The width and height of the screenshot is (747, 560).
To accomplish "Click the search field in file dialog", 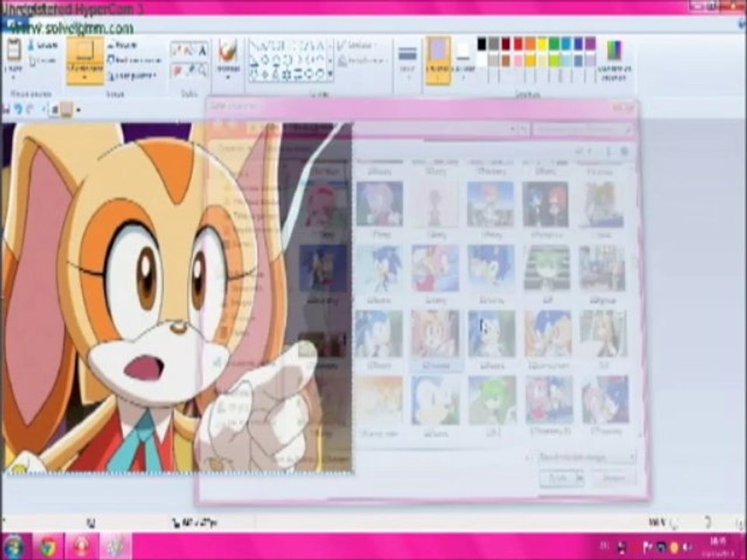I will [582, 129].
